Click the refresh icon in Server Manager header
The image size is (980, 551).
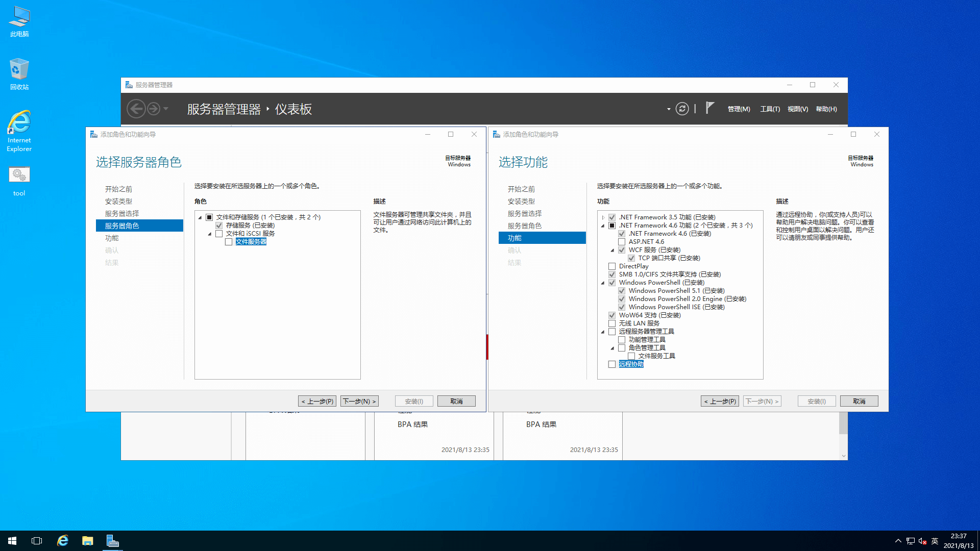coord(682,109)
